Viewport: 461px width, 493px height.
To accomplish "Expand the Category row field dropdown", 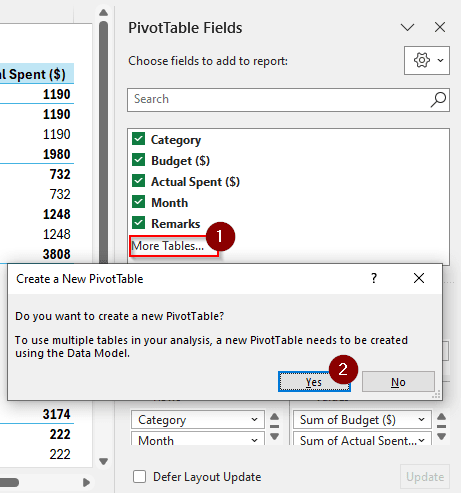I will coord(254,420).
